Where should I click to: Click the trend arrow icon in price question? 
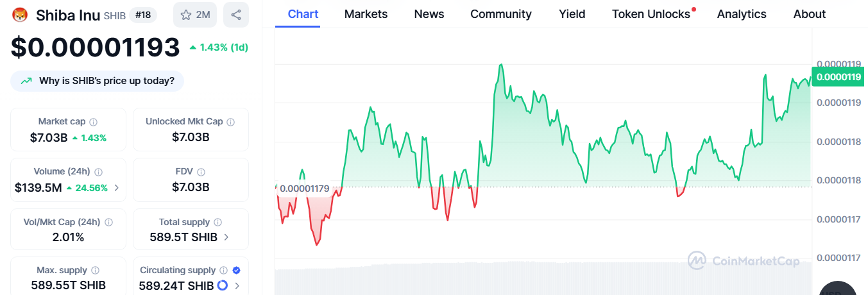point(26,81)
